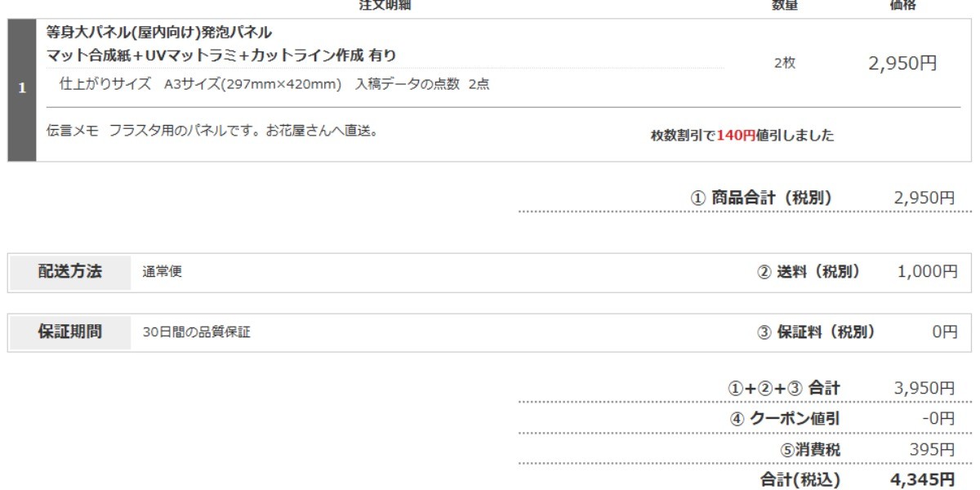Click the 1,000円 shipping fee amount

coord(927,272)
